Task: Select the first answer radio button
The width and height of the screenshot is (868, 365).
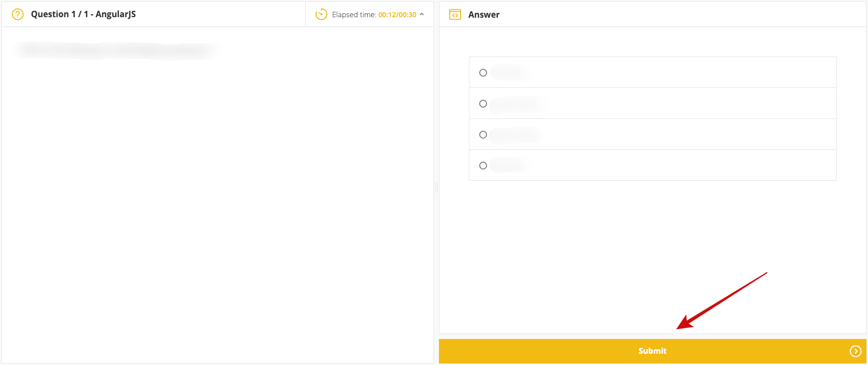Action: pyautogui.click(x=483, y=73)
